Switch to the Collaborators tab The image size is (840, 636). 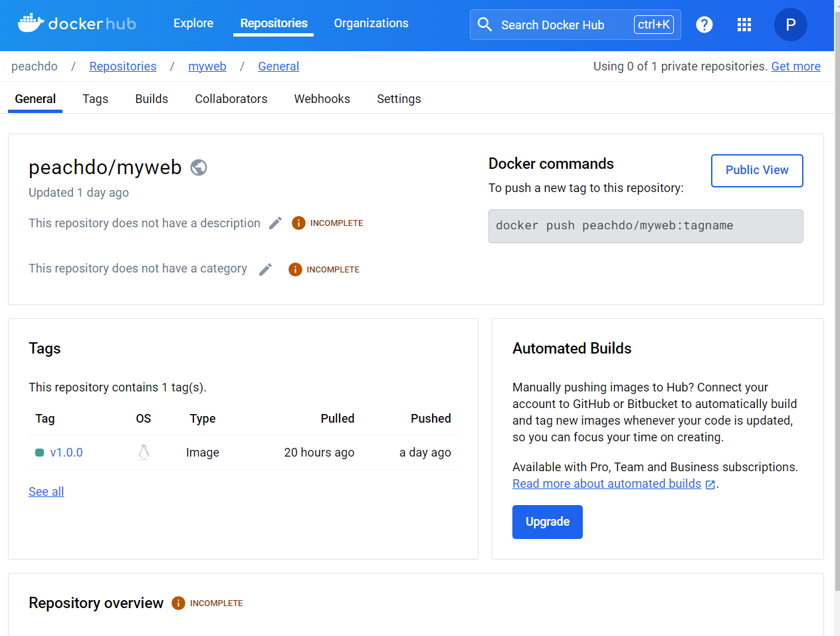point(231,99)
